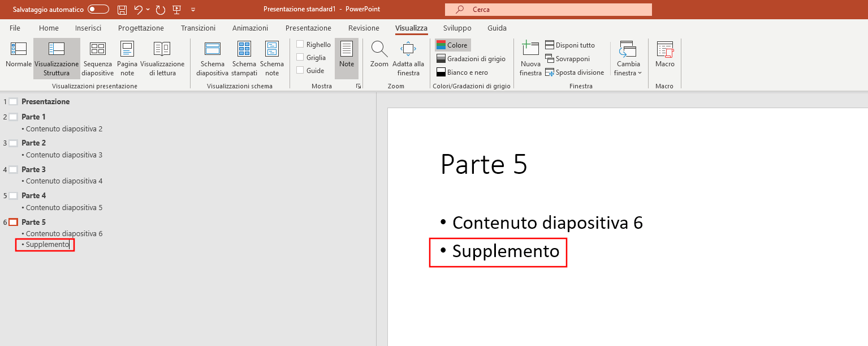Switch to Visualizzazione di lettura

pyautogui.click(x=162, y=58)
